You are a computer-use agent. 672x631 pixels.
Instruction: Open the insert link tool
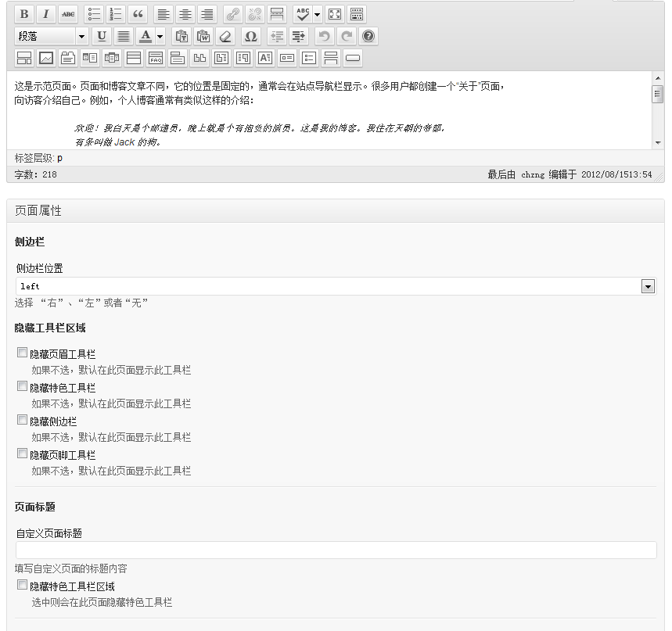(x=233, y=13)
